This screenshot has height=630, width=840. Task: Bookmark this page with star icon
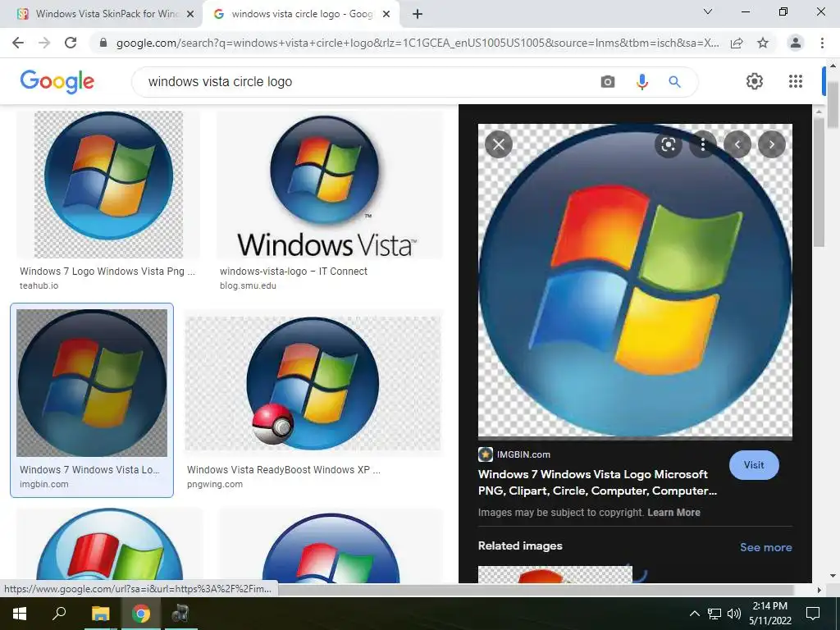pyautogui.click(x=763, y=43)
